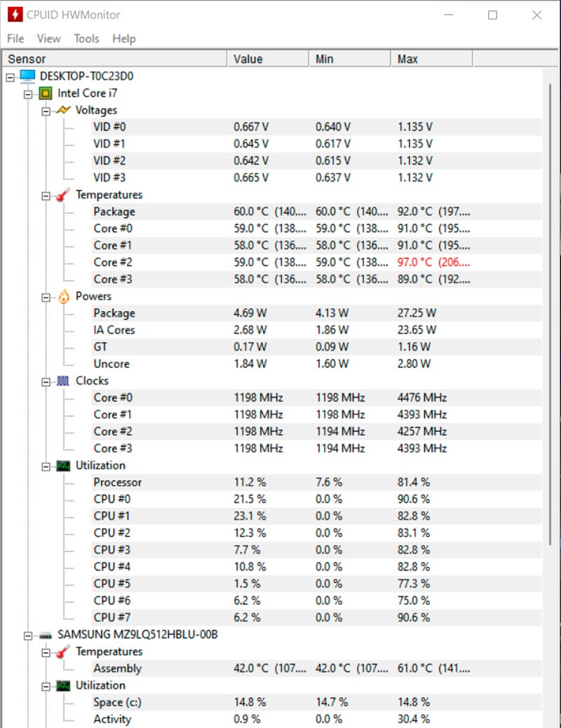Select the CPU #2 utilization row
This screenshot has height=728, width=561.
(317, 533)
